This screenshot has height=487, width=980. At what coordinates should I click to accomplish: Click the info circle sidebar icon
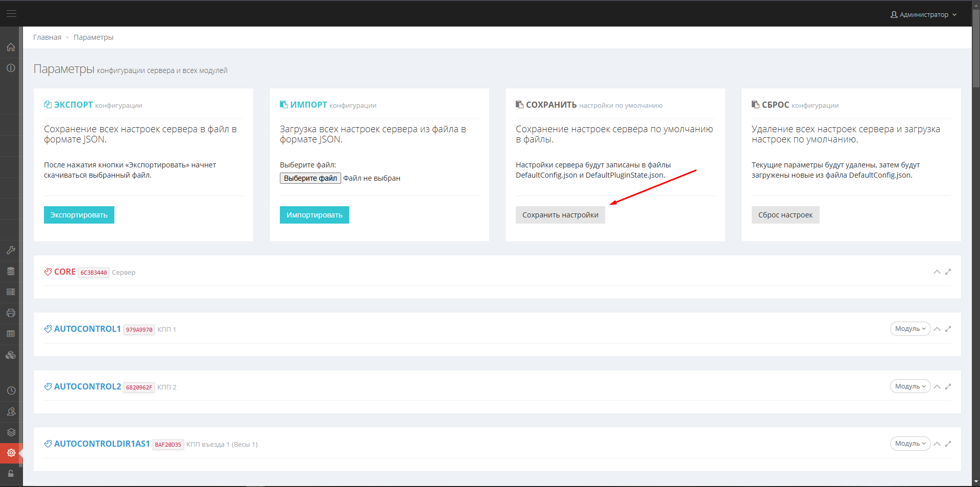pyautogui.click(x=11, y=68)
